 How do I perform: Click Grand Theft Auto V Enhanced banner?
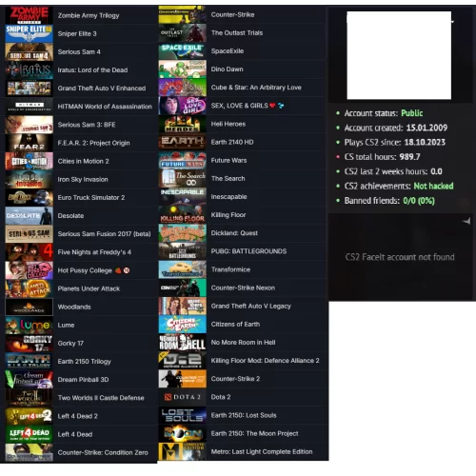pyautogui.click(x=29, y=89)
